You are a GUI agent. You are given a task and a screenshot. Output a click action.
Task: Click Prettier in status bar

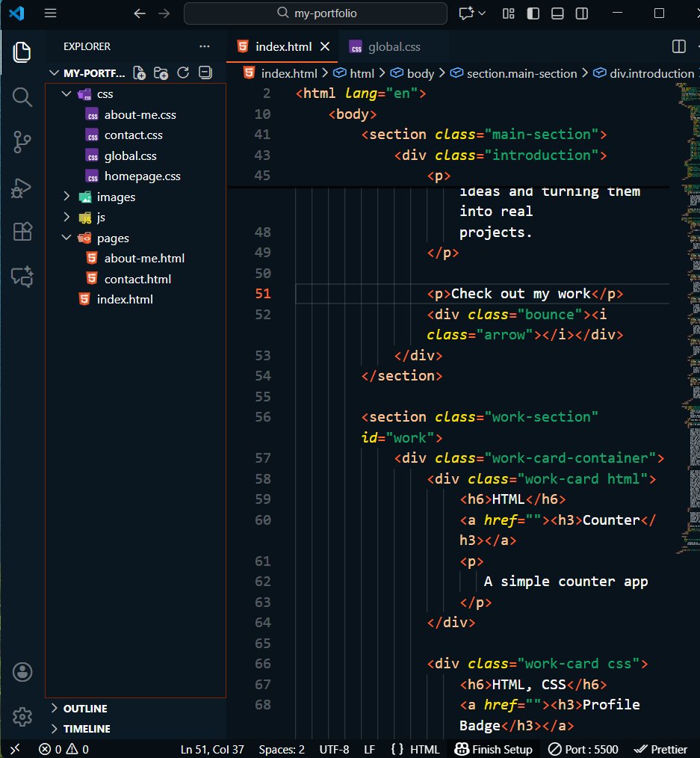point(661,750)
